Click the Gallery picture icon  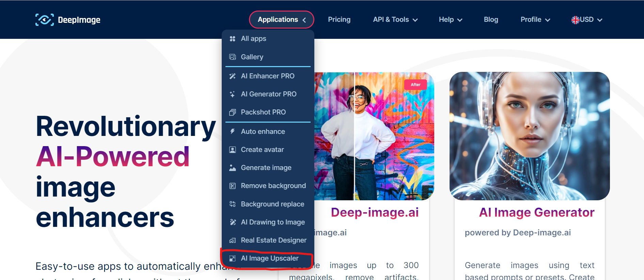point(233,57)
